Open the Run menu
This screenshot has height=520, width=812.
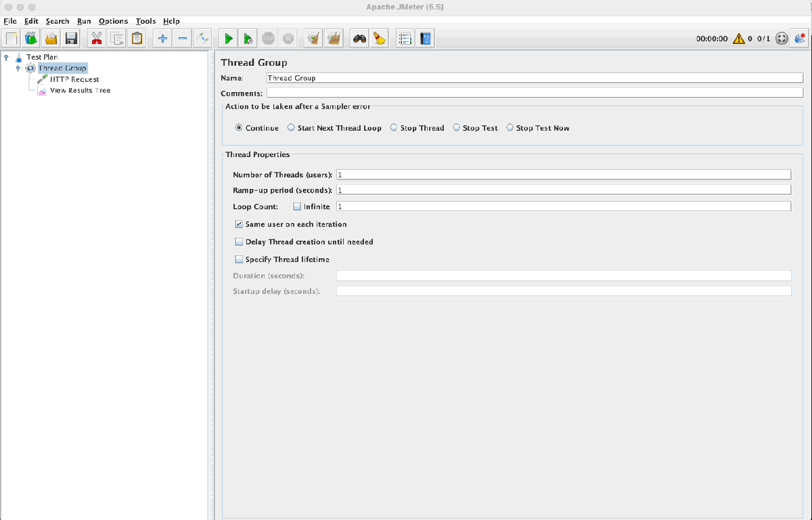tap(84, 21)
